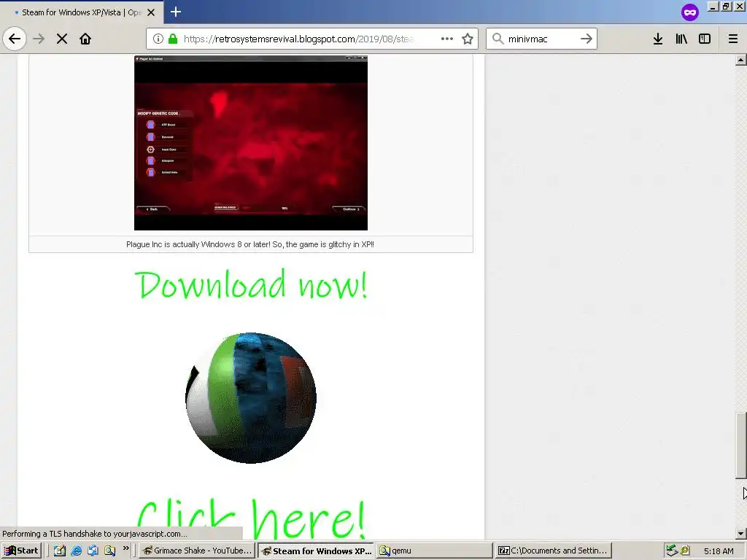The height and width of the screenshot is (560, 747).
Task: Click the network tray icon
Action: point(672,551)
